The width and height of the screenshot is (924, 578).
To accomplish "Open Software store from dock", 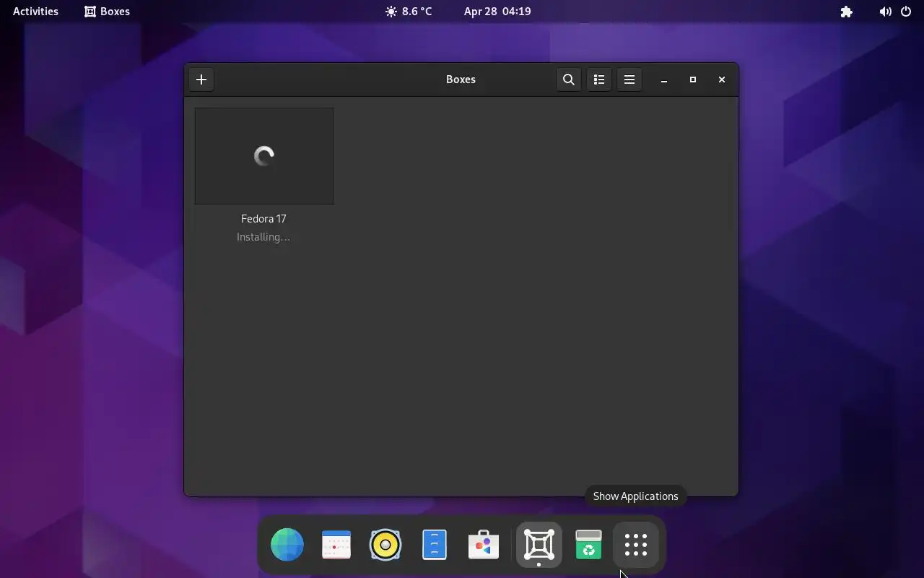I will click(484, 545).
